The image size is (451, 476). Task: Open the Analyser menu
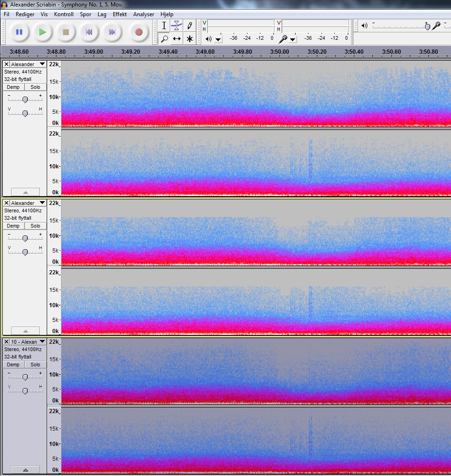[143, 14]
